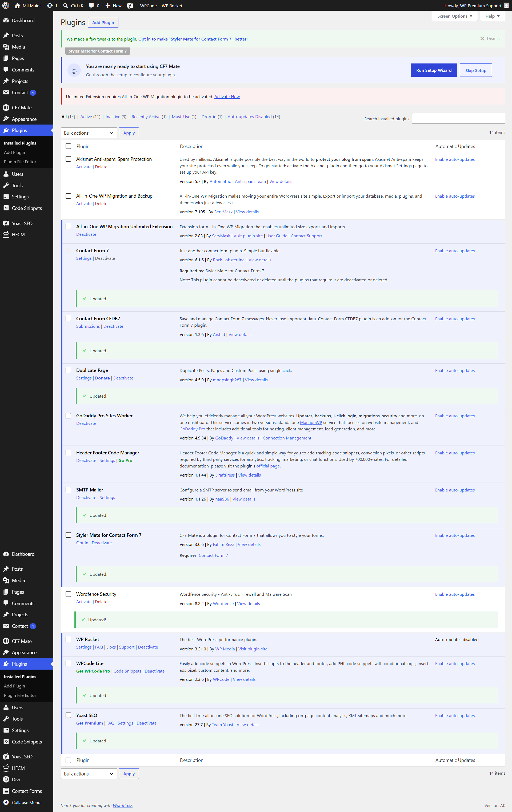Viewport: 512px width, 812px height.
Task: Check the Akismet Anti-spam plugin checkbox
Action: click(x=69, y=159)
